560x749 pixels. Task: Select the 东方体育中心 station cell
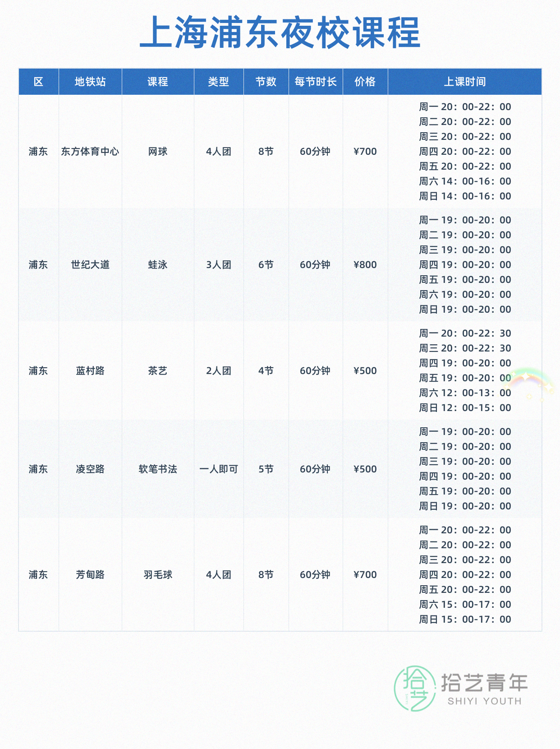90,152
